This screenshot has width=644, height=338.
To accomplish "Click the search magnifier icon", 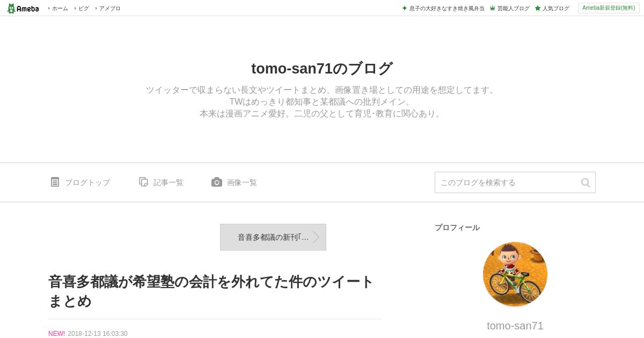I will (x=586, y=182).
